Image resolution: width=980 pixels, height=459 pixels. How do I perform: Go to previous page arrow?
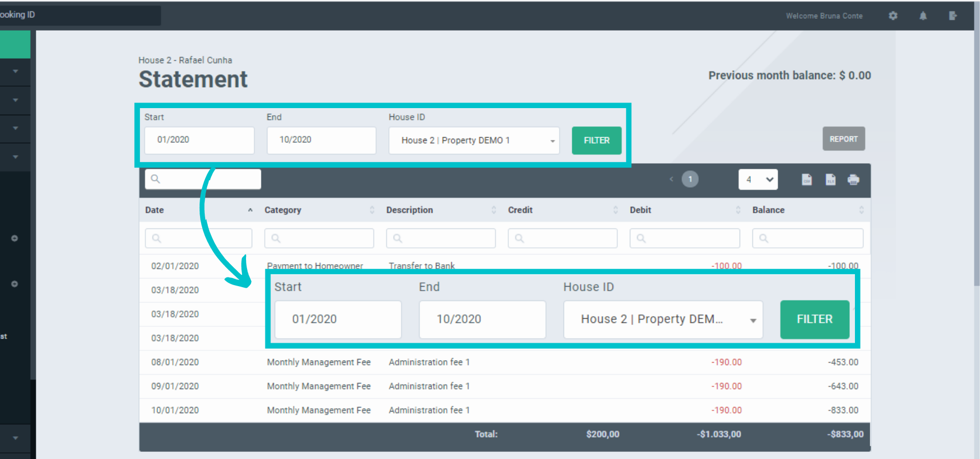point(671,179)
